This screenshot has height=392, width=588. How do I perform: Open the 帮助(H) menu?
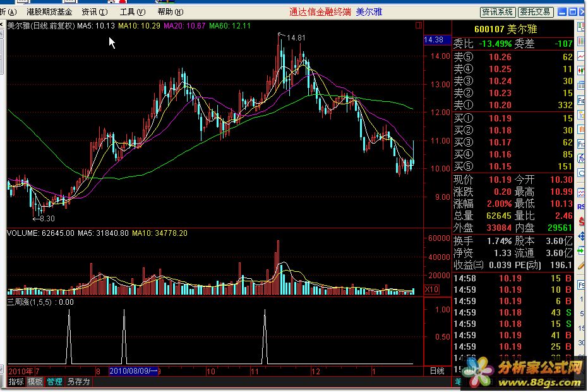click(x=171, y=12)
